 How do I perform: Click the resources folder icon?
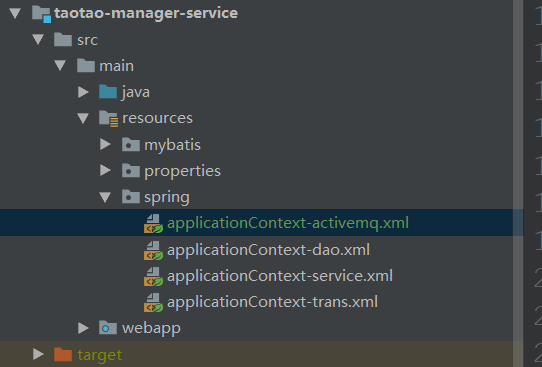pos(108,119)
